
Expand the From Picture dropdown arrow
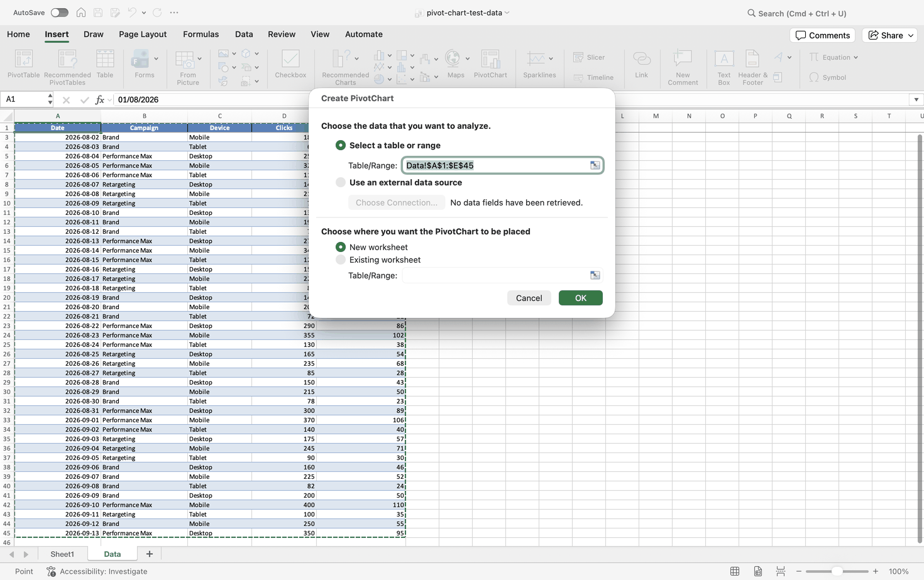(x=200, y=58)
